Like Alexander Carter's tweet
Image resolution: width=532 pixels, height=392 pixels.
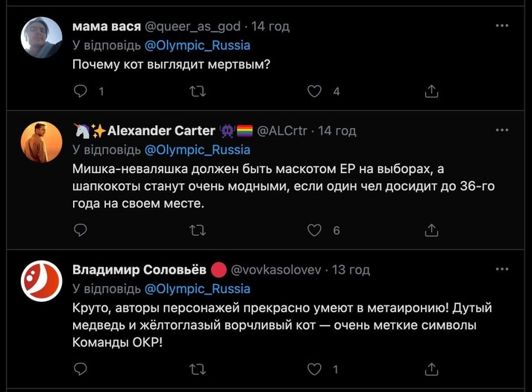click(x=315, y=230)
